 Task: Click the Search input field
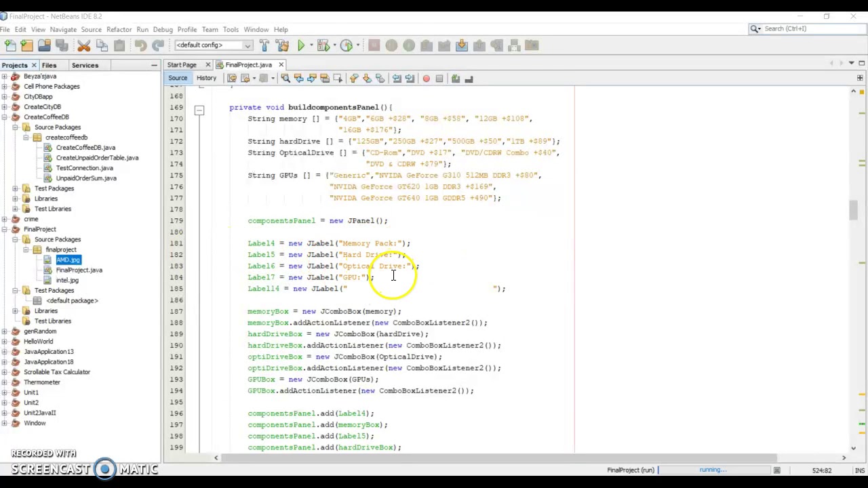click(811, 28)
